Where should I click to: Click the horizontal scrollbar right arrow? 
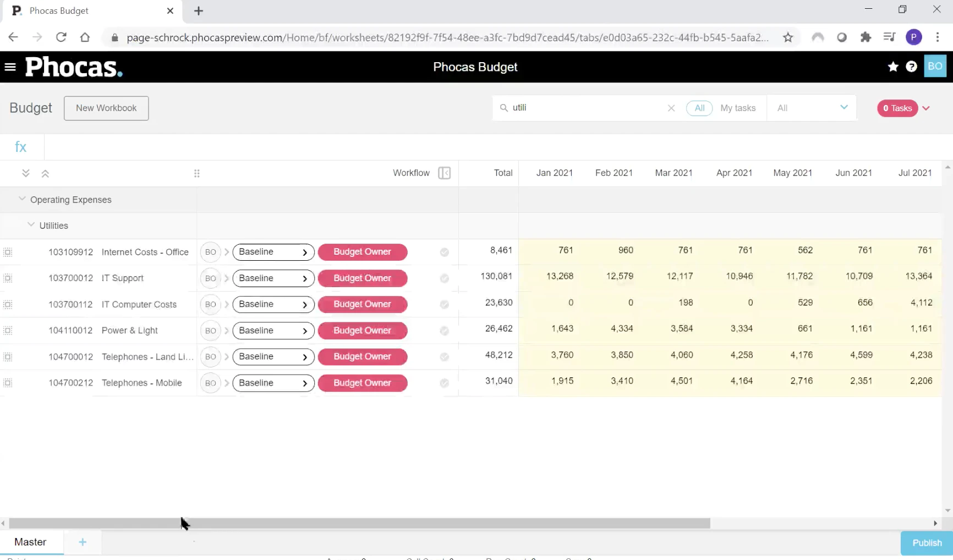click(x=935, y=523)
